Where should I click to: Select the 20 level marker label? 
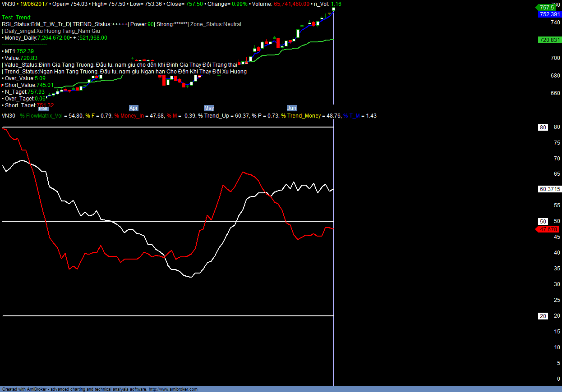(x=543, y=316)
